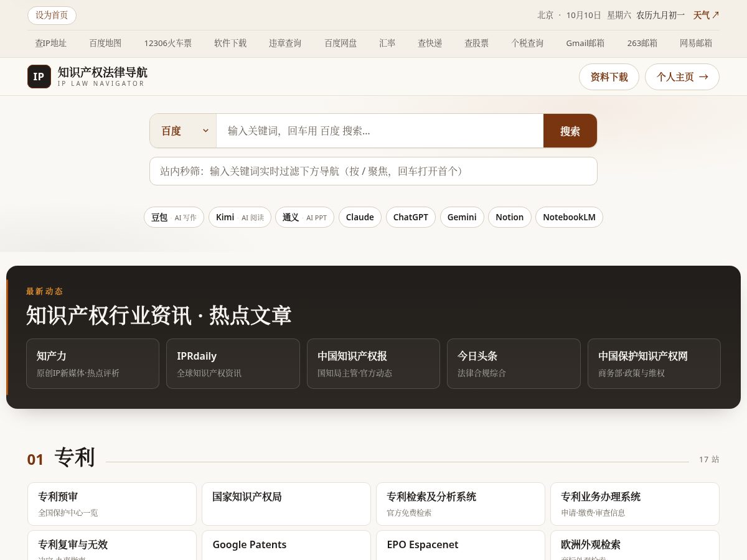Click 个人主页 button
Image resolution: width=747 pixels, height=560 pixels.
click(x=682, y=77)
